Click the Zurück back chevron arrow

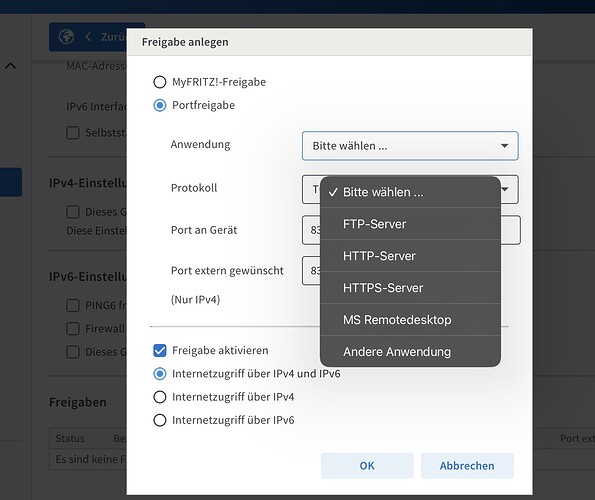click(x=88, y=37)
